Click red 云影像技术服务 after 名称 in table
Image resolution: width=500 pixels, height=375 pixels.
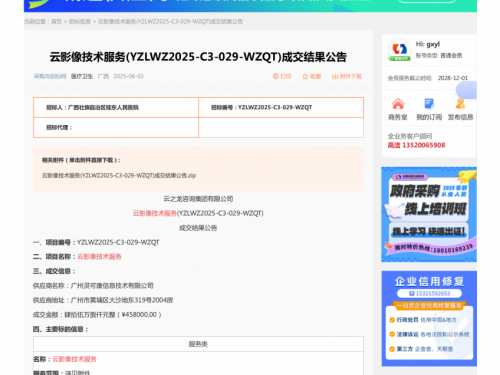[74, 359]
